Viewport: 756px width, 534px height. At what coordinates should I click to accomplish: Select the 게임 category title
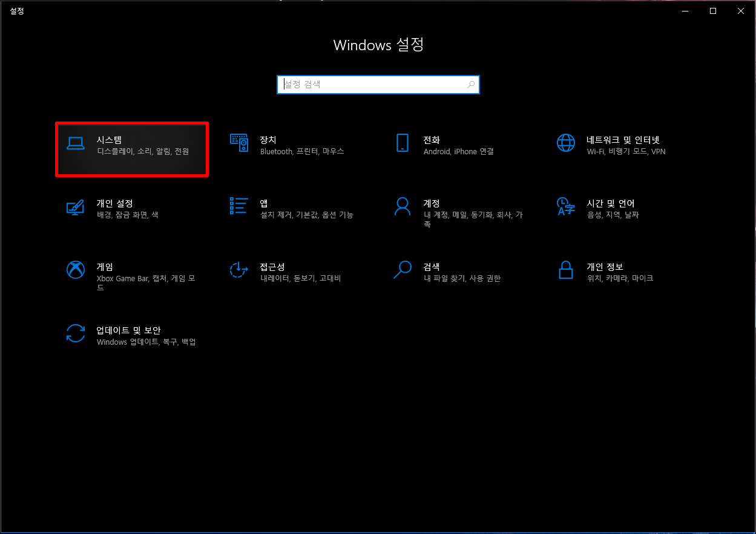pos(105,267)
